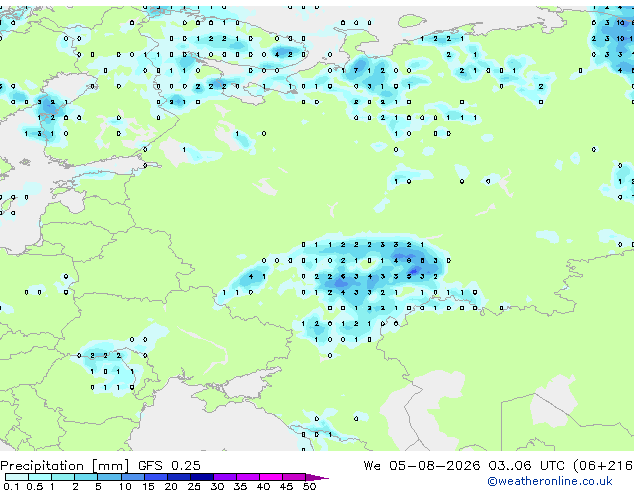Pick the legend swatch between 20 and 25
634x490 pixels.
click(179, 477)
